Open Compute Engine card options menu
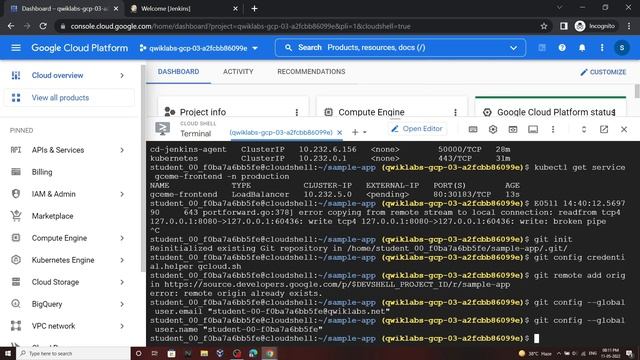The image size is (640, 360). click(x=455, y=112)
